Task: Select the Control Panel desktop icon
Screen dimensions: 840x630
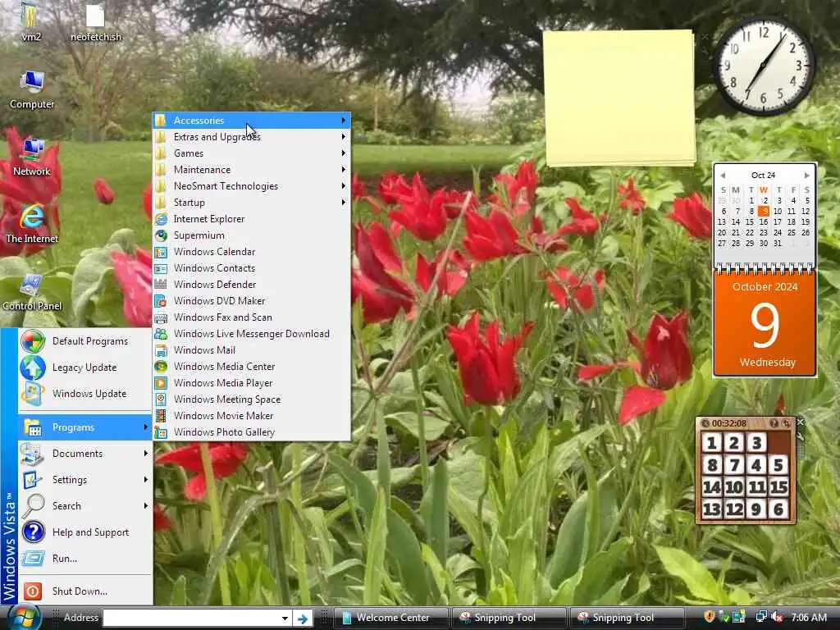Action: click(32, 292)
